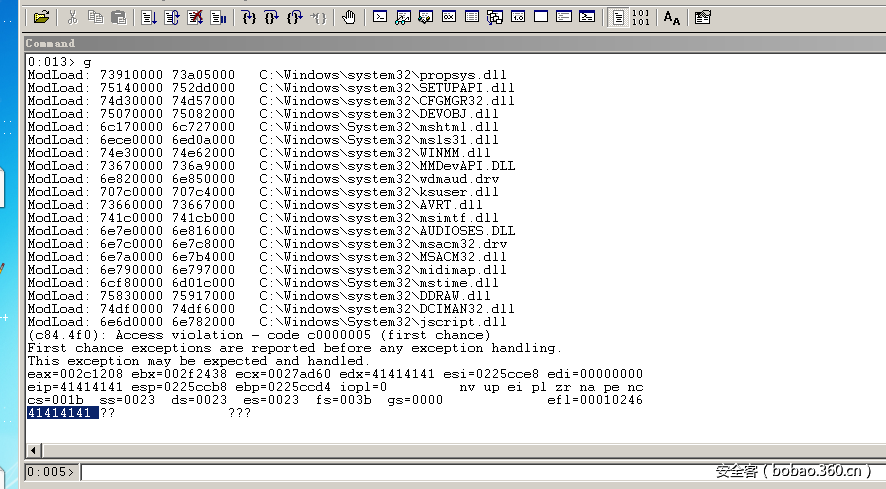886x489 pixels.
Task: Click the Go (run) toolbar icon
Action: click(148, 17)
